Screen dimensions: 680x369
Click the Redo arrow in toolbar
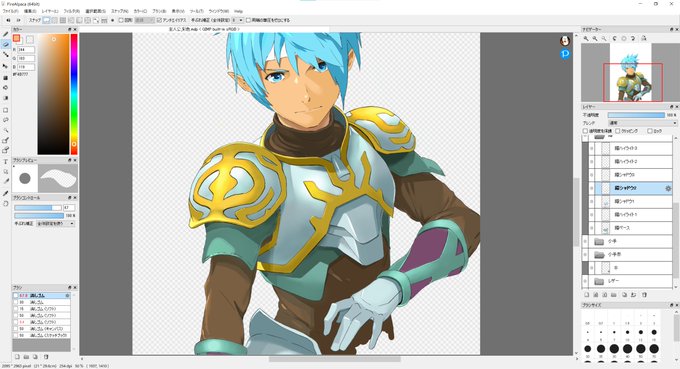[18, 20]
